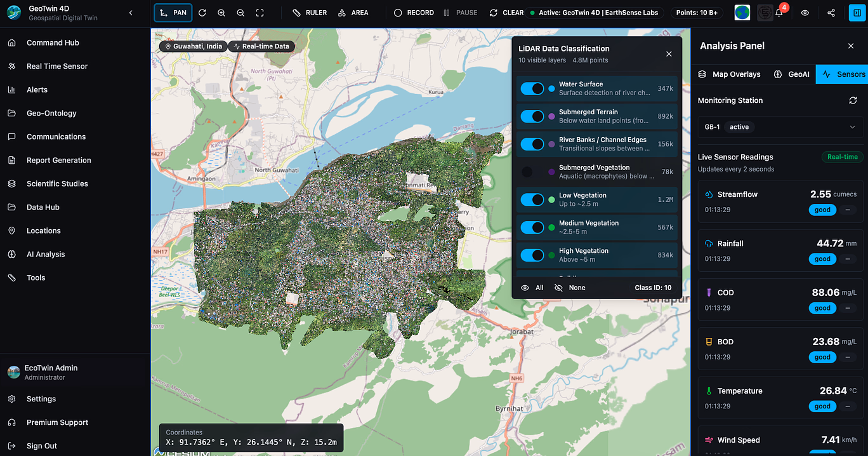Click the AI Analysis globe icon
Image resolution: width=868 pixels, height=456 pixels.
pyautogui.click(x=11, y=254)
